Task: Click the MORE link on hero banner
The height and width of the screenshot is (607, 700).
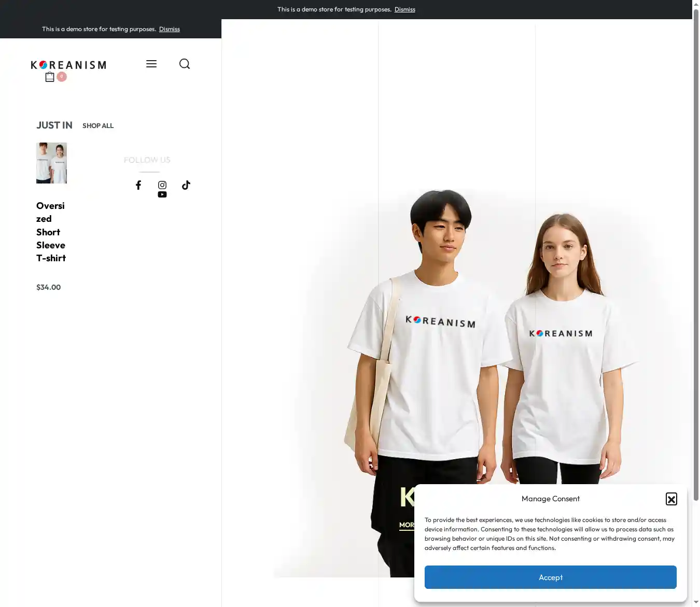Action: (407, 525)
